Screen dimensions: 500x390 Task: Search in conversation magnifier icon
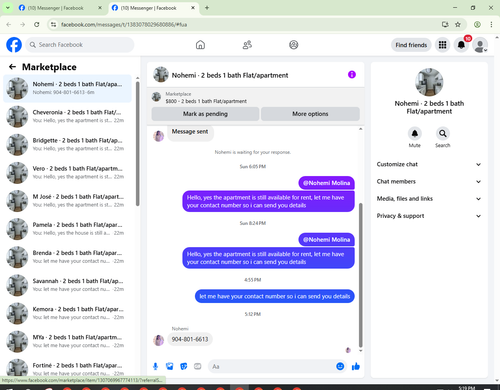pos(443,134)
